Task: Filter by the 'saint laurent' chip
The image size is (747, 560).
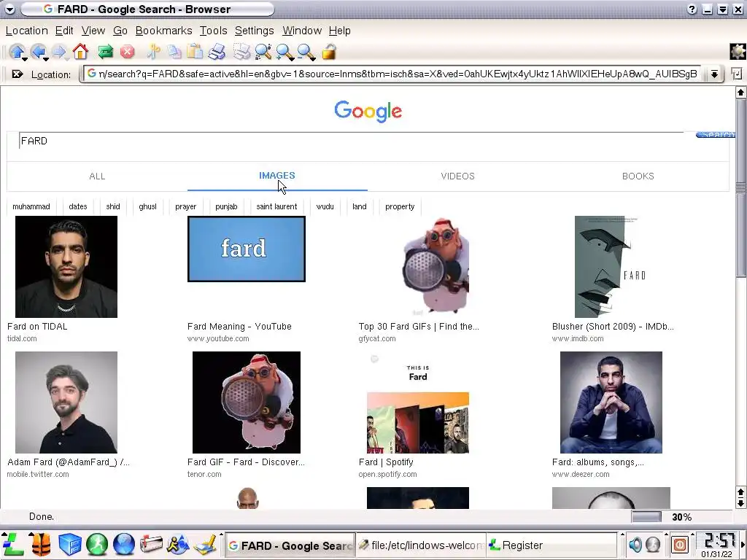Action: 276,206
